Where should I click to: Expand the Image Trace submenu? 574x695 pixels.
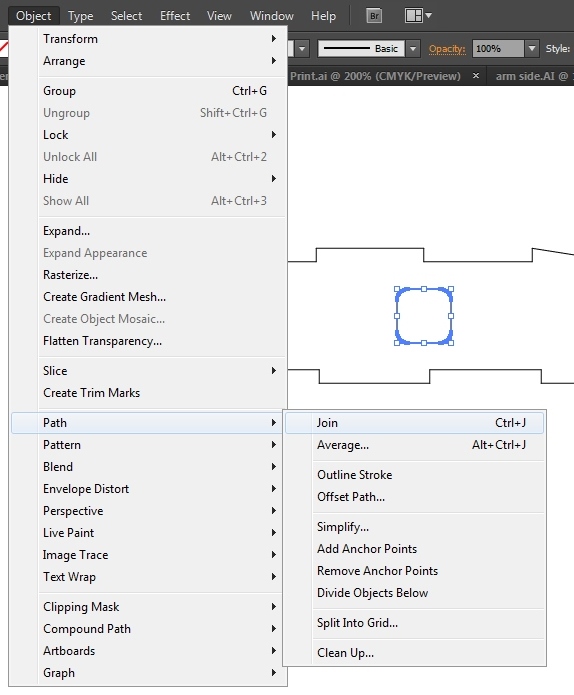(148, 555)
